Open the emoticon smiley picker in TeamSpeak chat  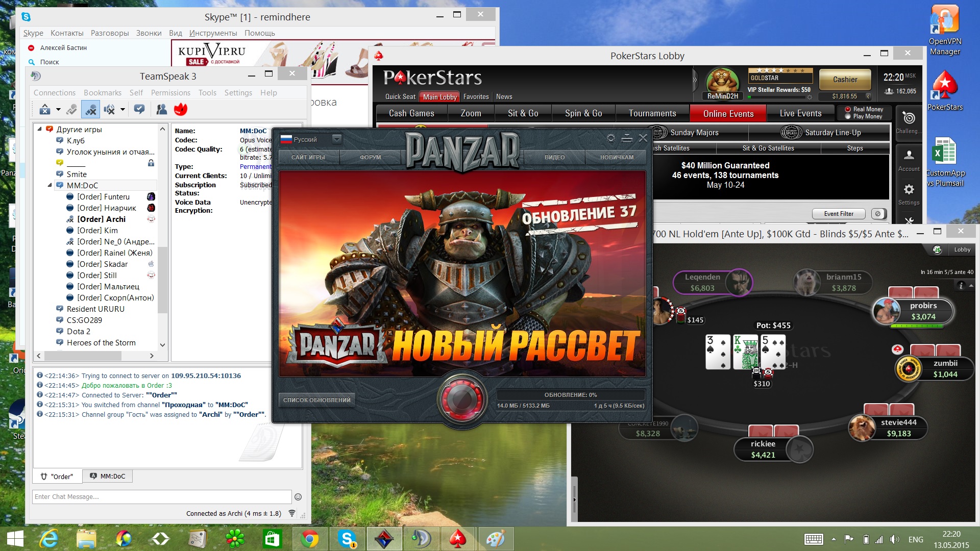pyautogui.click(x=298, y=496)
